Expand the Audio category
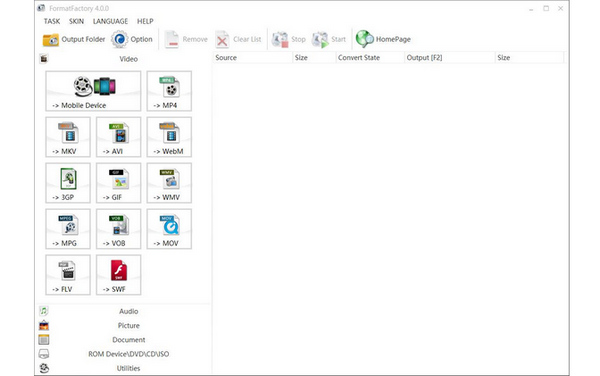 click(x=124, y=311)
